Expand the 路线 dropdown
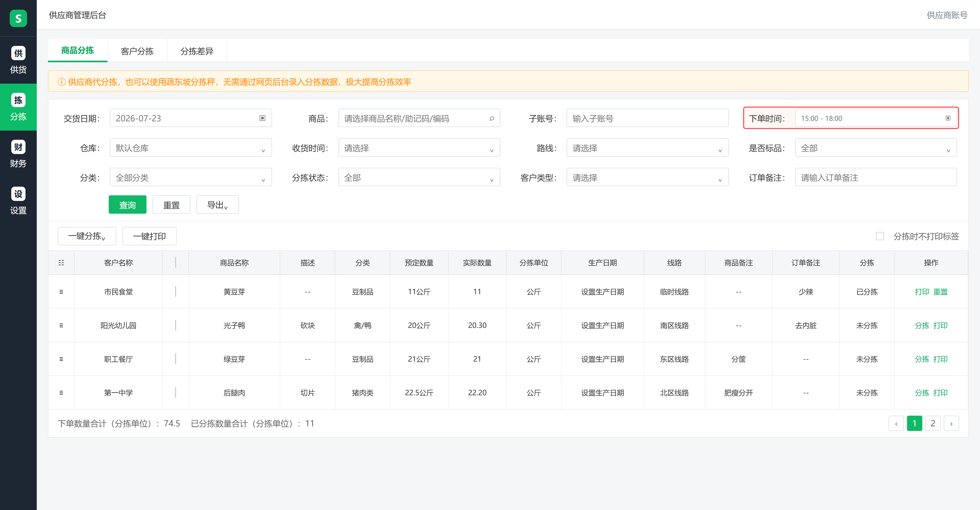 647,148
